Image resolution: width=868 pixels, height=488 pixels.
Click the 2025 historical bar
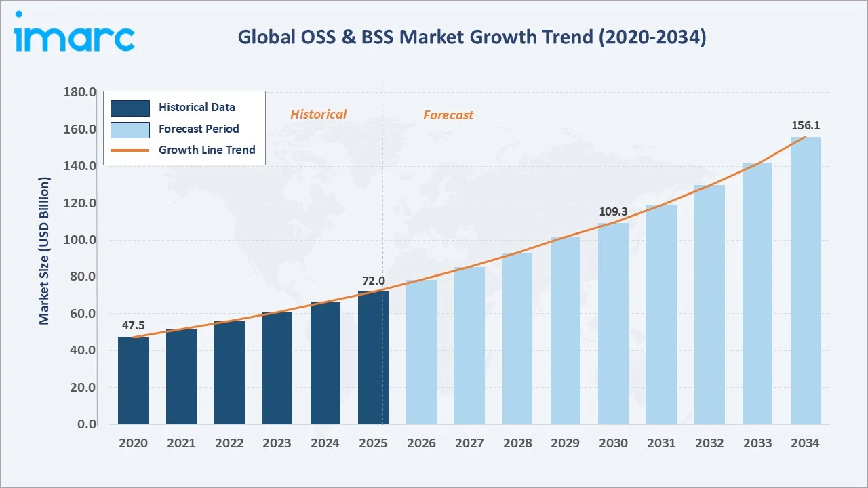[373, 359]
